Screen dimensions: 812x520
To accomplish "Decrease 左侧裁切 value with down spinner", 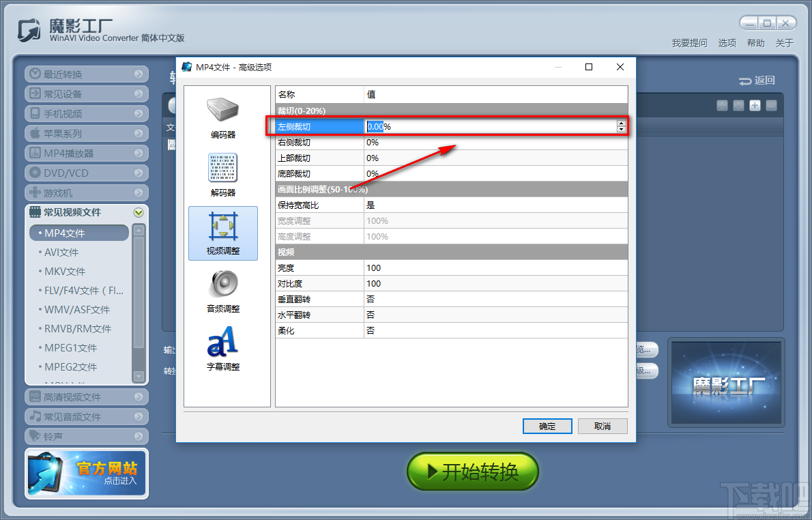I will [x=621, y=129].
